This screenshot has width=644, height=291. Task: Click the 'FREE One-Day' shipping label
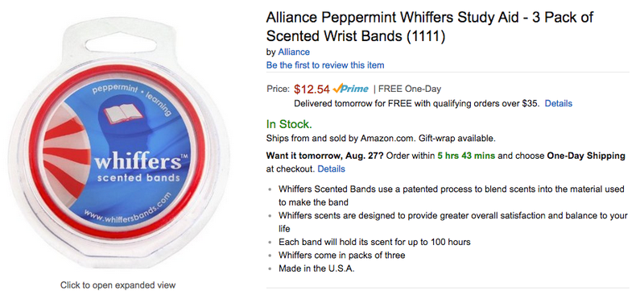[x=410, y=89]
